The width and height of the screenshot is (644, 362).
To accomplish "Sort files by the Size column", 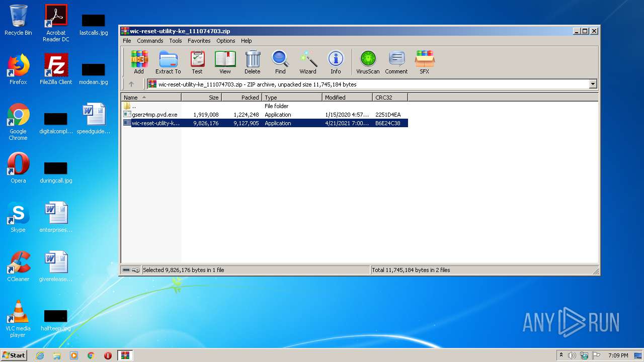I will pyautogui.click(x=202, y=98).
